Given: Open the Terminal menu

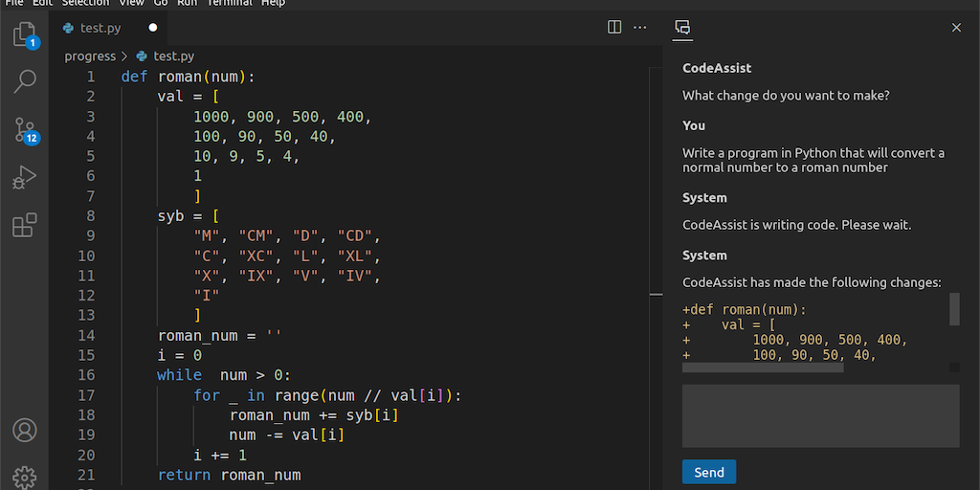Looking at the screenshot, I should pyautogui.click(x=230, y=3).
